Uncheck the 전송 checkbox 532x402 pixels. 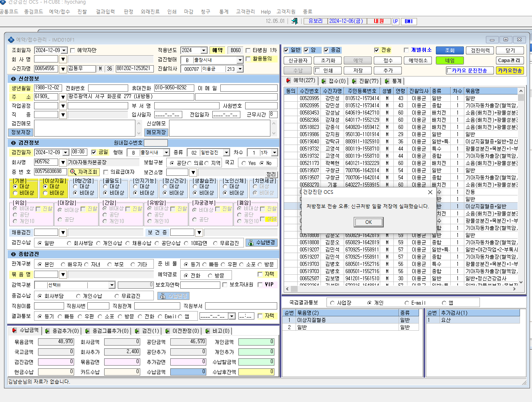pos(377,50)
